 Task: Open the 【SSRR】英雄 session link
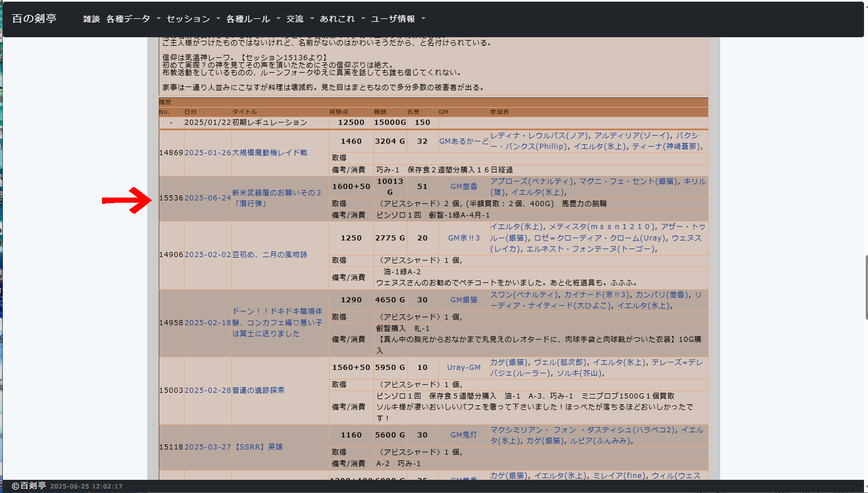(x=257, y=447)
